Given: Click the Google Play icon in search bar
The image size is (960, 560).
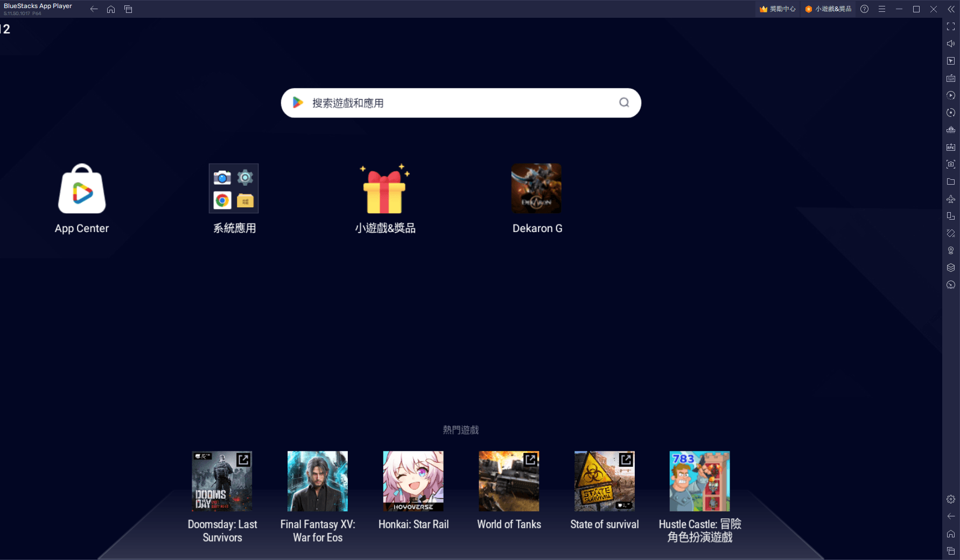Looking at the screenshot, I should tap(298, 102).
